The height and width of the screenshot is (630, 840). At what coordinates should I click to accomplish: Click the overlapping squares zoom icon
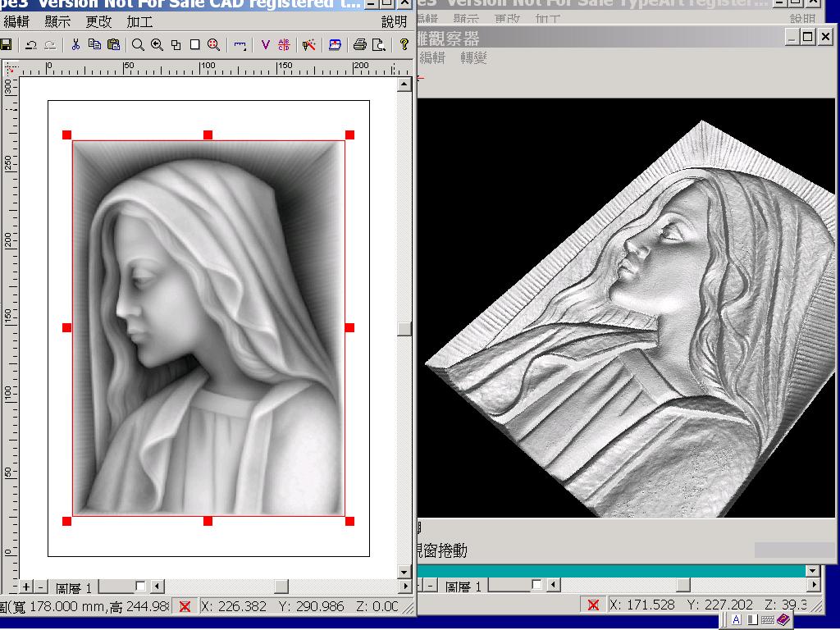click(x=176, y=44)
